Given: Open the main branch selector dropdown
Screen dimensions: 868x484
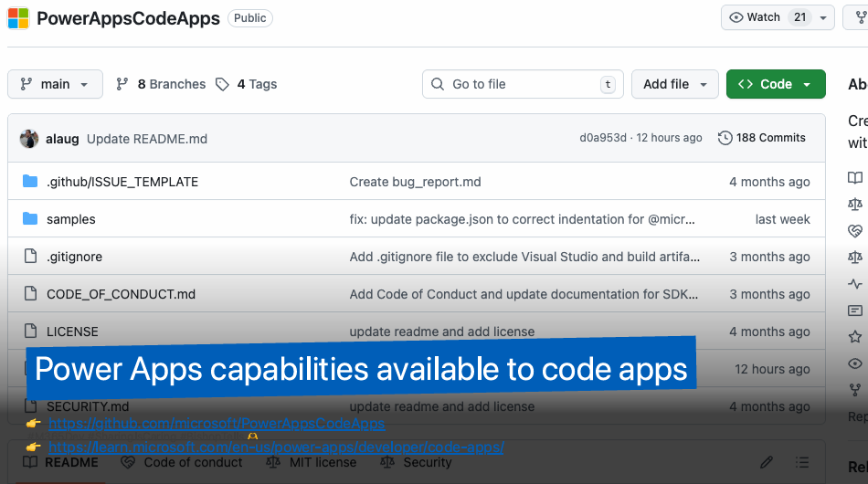Looking at the screenshot, I should (56, 84).
